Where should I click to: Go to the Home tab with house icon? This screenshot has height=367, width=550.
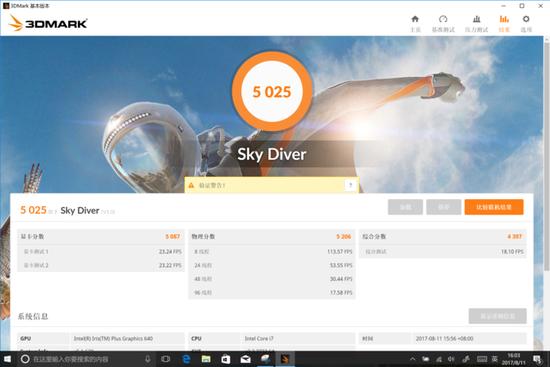click(x=415, y=24)
